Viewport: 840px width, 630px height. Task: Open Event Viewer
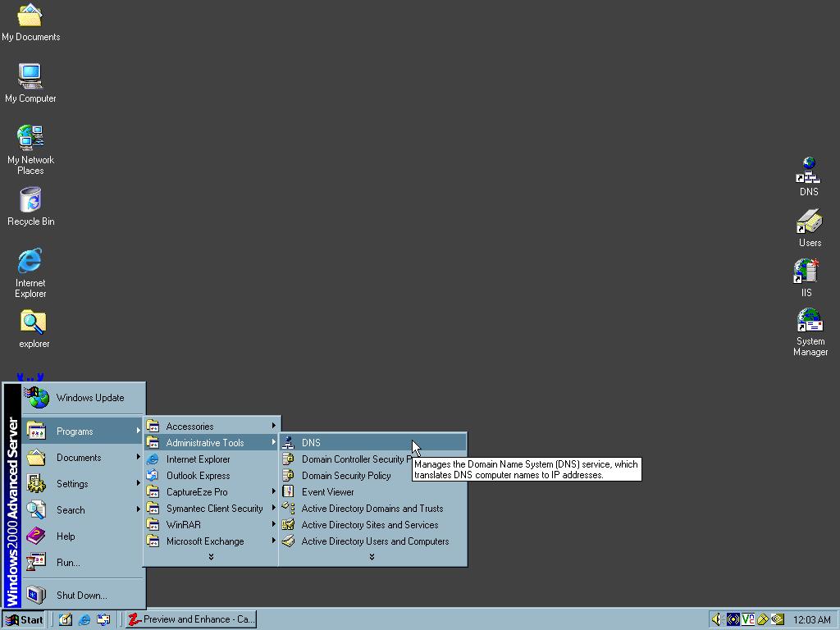tap(373, 492)
